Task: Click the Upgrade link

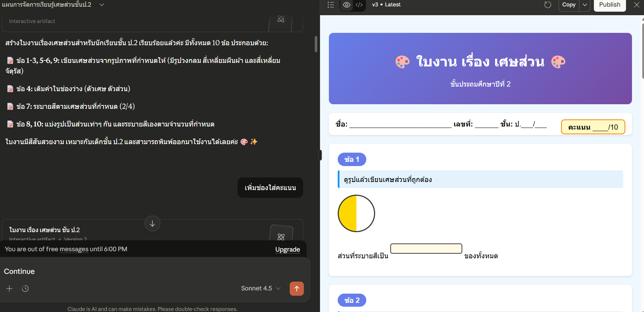Action: pos(287,249)
